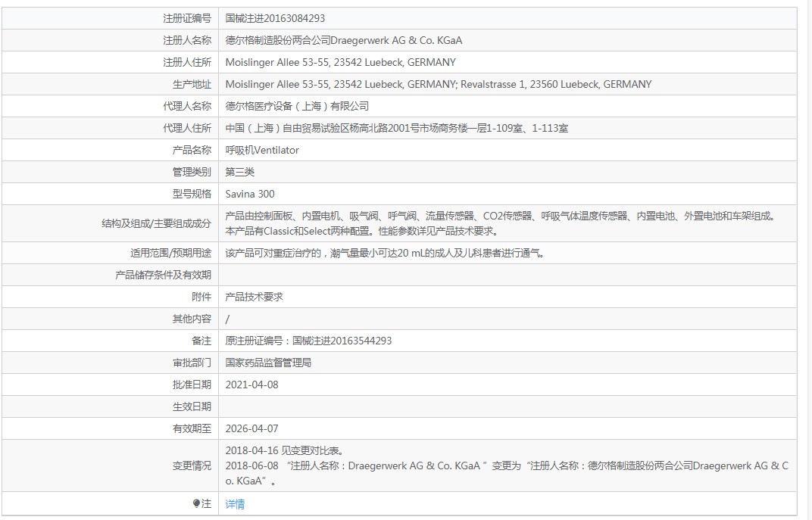Select the 审批部门 label

tap(192, 363)
